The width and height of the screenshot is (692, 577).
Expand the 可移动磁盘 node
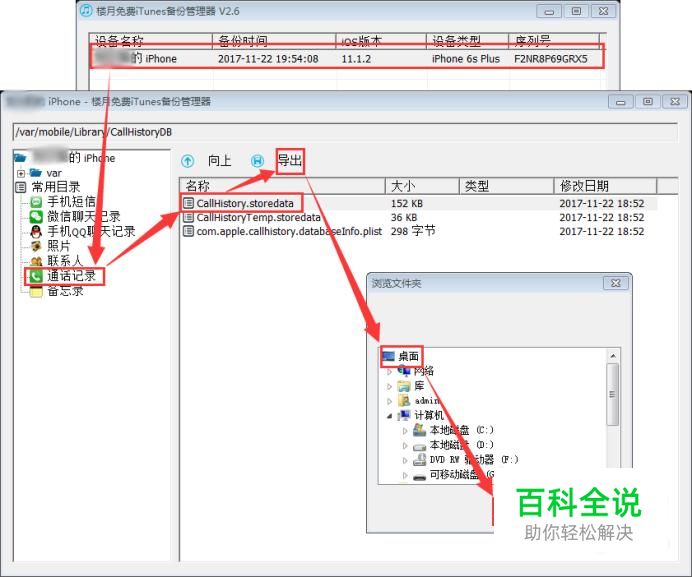405,475
